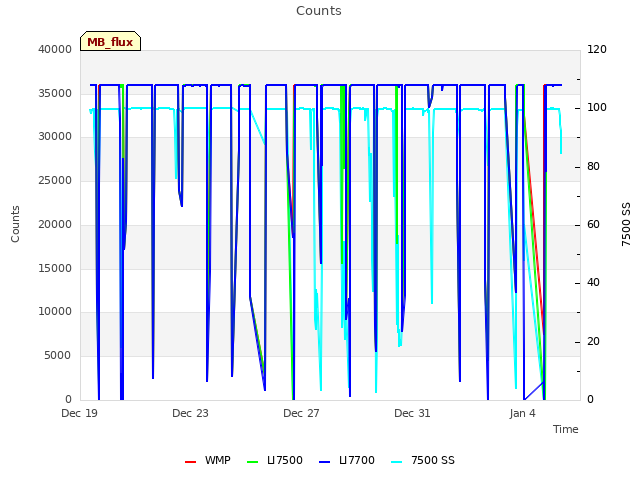The height and width of the screenshot is (480, 640).
Task: Click the 25000 left axis tick label
Action: point(55,180)
